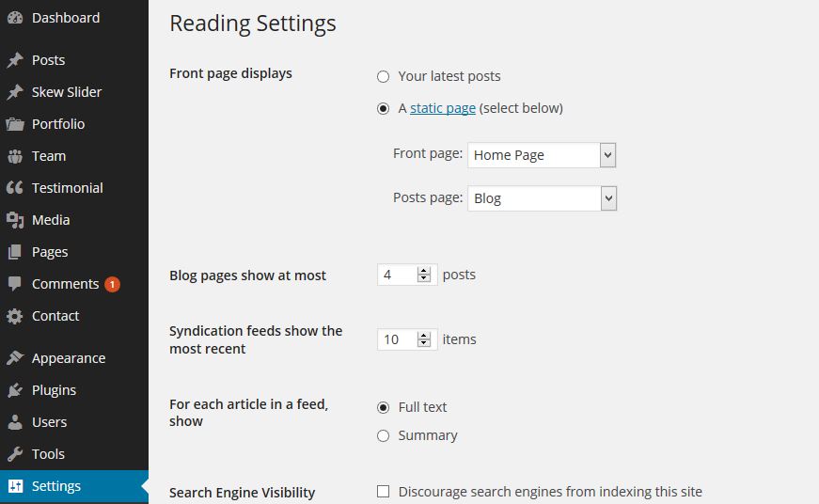
Task: Click the Skew Slider pin icon
Action: click(15, 92)
